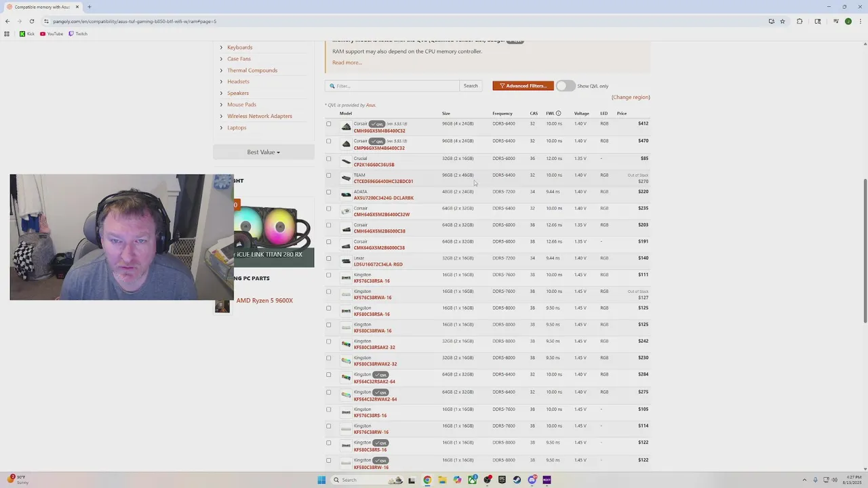The height and width of the screenshot is (488, 868).
Task: Open the KF564C32RSAK2-64 model link
Action: tap(374, 382)
